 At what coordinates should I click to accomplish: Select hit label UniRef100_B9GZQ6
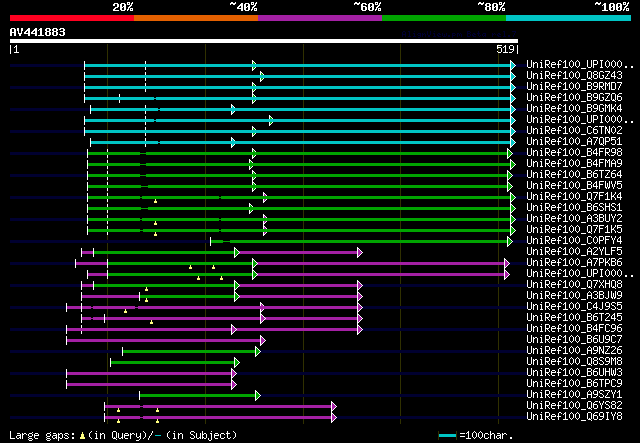pyautogui.click(x=574, y=98)
